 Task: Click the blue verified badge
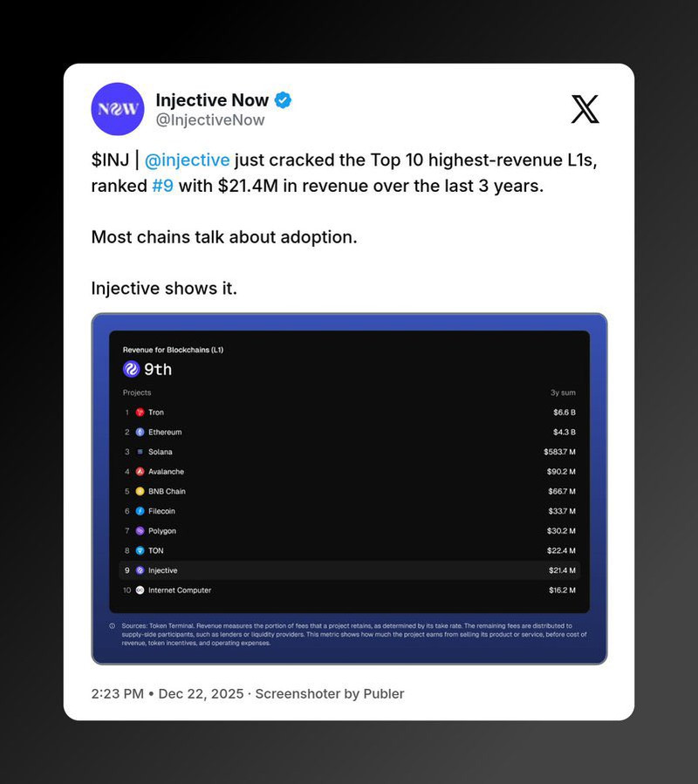284,100
